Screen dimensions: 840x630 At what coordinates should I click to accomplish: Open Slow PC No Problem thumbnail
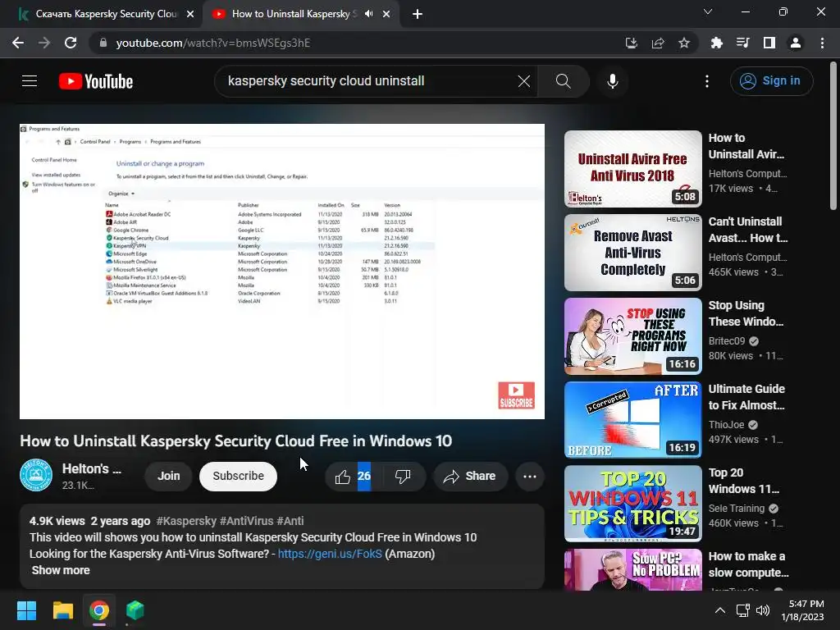(x=632, y=569)
